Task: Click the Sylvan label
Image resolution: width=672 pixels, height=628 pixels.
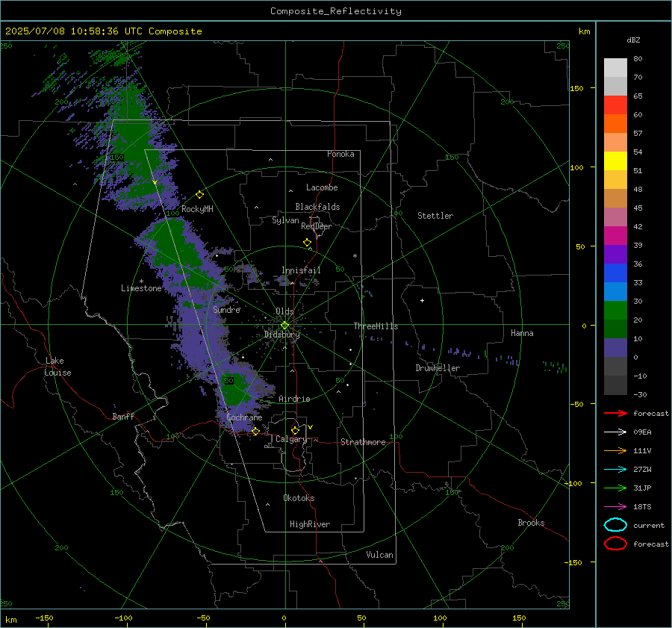Action: pos(285,221)
